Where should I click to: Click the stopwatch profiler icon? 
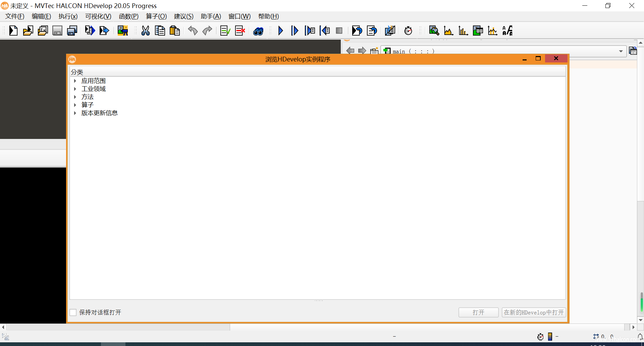(x=408, y=31)
